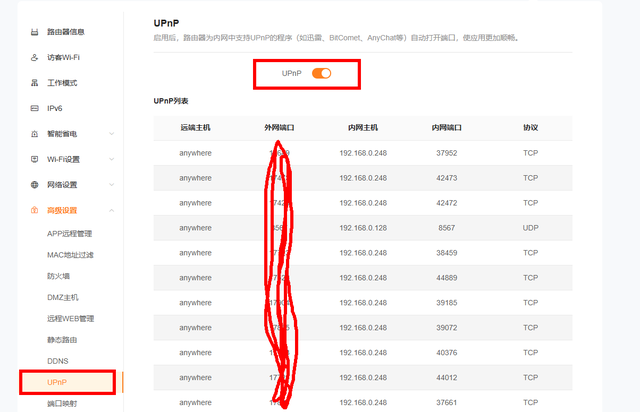The height and width of the screenshot is (412, 640).
Task: Click 192.168.0.248 in port 44889 row
Action: pos(363,278)
